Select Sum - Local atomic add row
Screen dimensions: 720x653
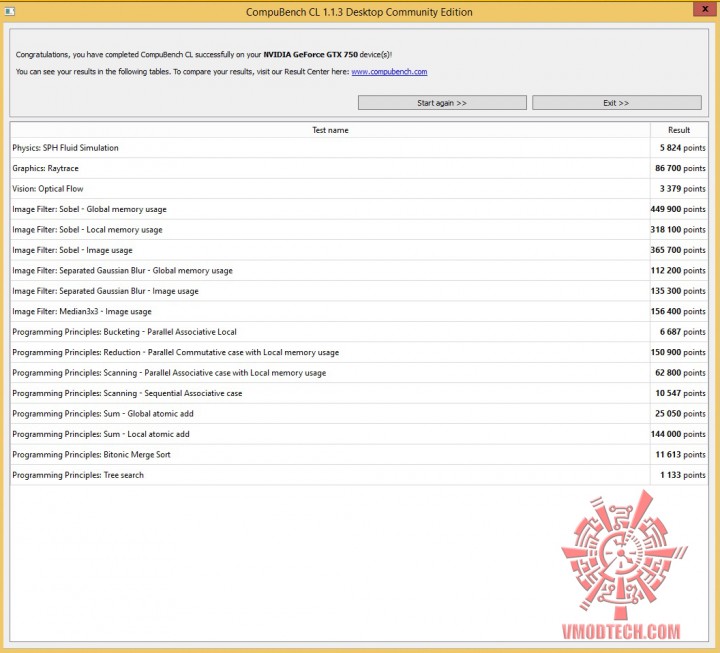tap(359, 434)
